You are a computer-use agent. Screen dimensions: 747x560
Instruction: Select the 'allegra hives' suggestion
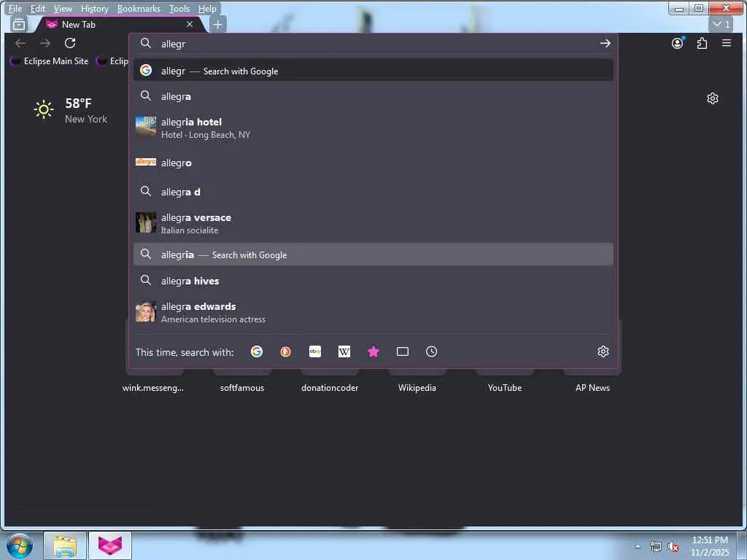(373, 281)
